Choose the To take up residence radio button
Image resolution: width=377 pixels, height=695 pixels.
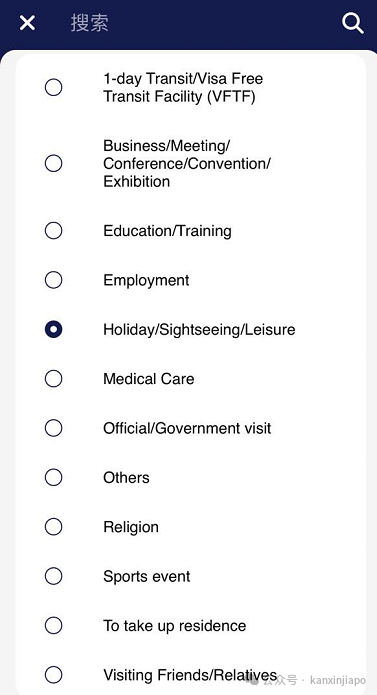click(54, 626)
